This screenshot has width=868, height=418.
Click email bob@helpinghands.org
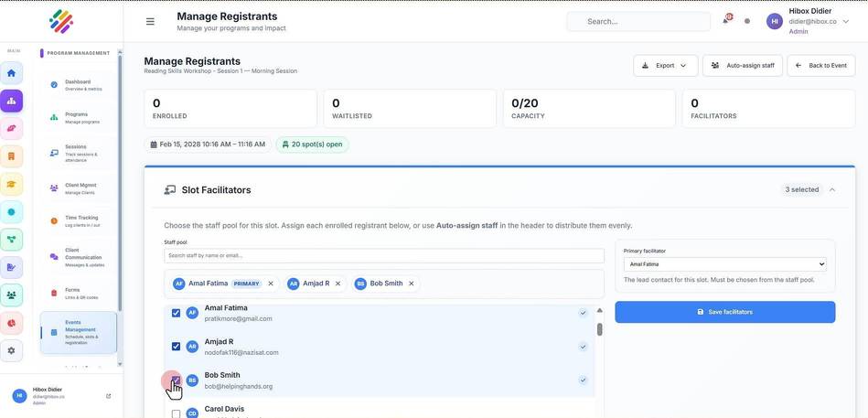[x=239, y=386]
